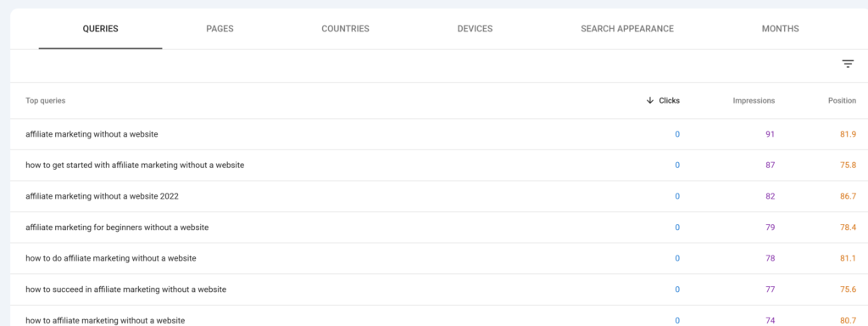Screen dimensions: 868x326
Task: Click position value 81.9
Action: point(848,134)
